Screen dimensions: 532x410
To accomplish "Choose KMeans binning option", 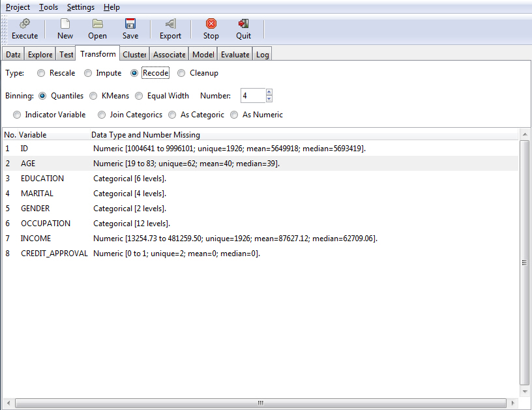I will tap(93, 96).
